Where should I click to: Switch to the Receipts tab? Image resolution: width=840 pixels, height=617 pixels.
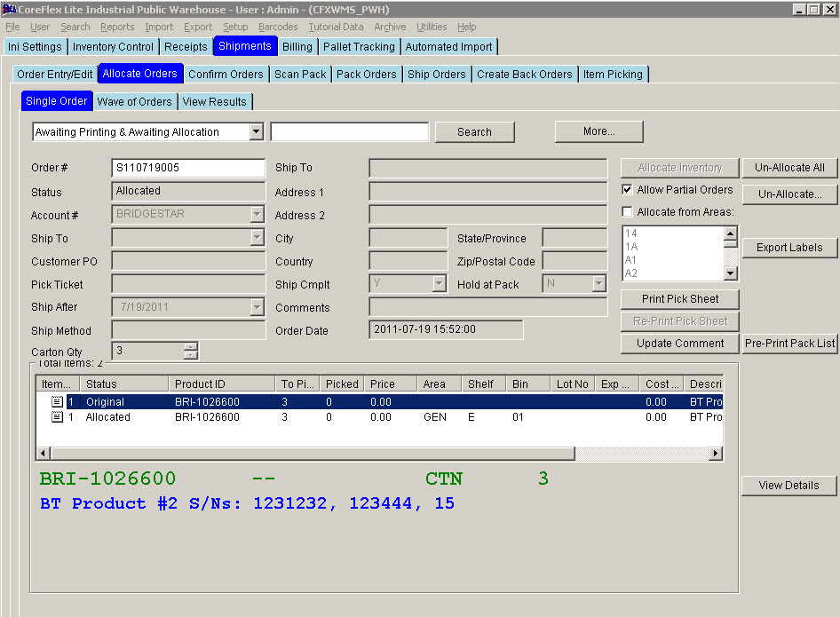(186, 46)
